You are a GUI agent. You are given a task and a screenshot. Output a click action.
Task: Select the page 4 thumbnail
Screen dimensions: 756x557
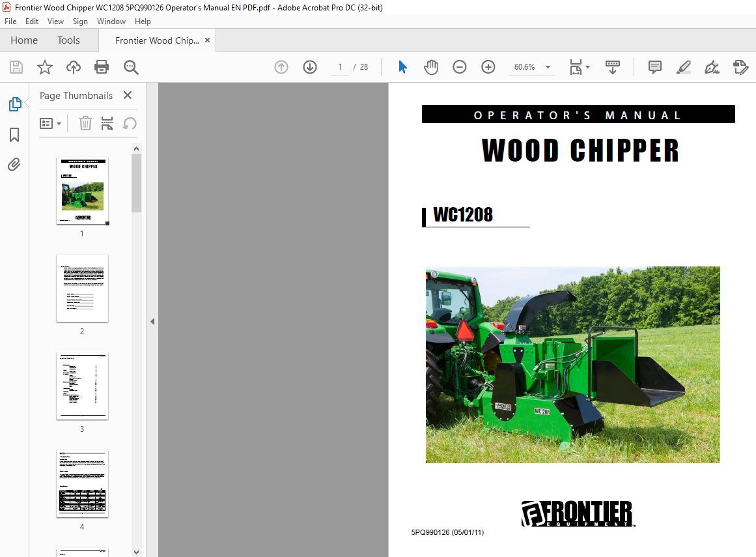pos(83,484)
